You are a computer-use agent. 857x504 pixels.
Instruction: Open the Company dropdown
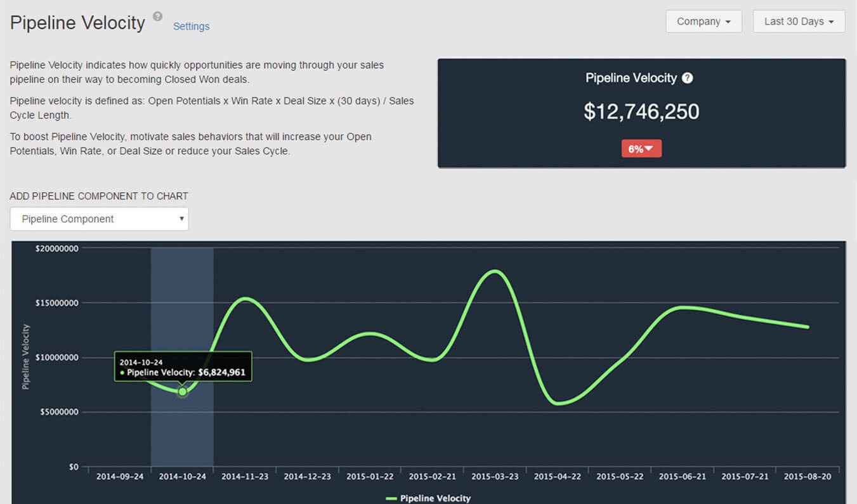(703, 22)
